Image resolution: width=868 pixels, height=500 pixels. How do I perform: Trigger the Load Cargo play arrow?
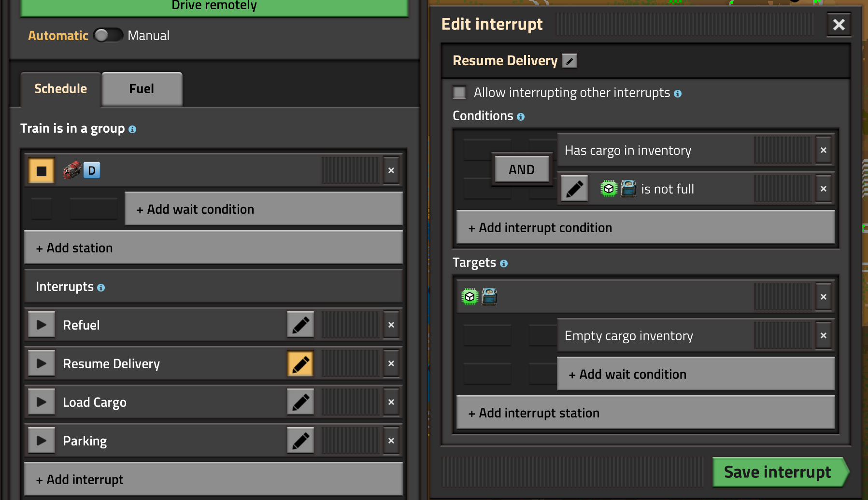(x=42, y=402)
